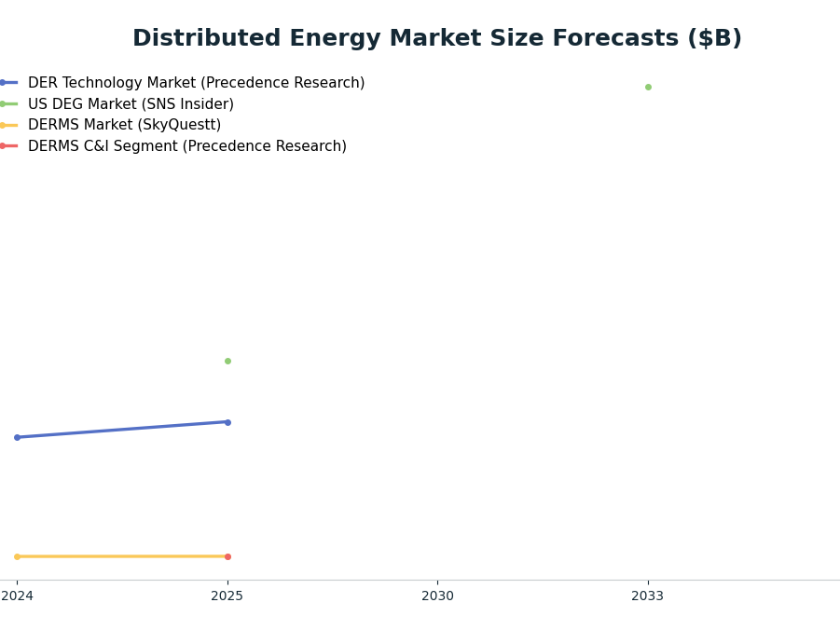
Task: Click the 2025 x-axis label
Action: pyautogui.click(x=227, y=596)
